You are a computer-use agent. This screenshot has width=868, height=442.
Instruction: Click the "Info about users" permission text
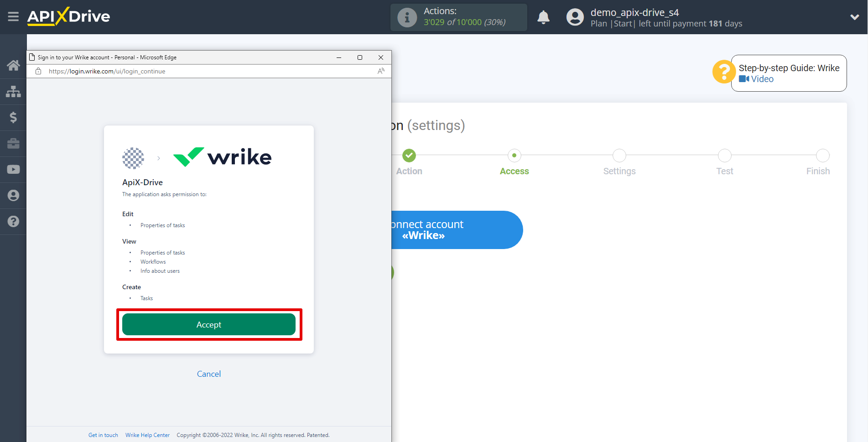pyautogui.click(x=160, y=271)
